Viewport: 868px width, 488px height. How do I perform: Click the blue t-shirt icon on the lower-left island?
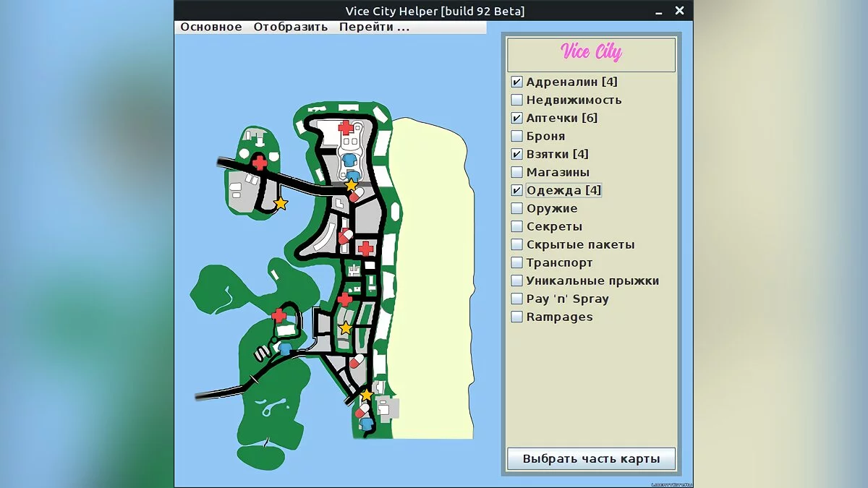[x=284, y=348]
